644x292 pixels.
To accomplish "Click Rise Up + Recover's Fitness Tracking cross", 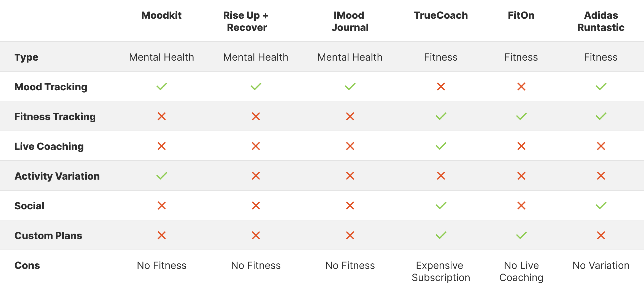I will coord(256,116).
